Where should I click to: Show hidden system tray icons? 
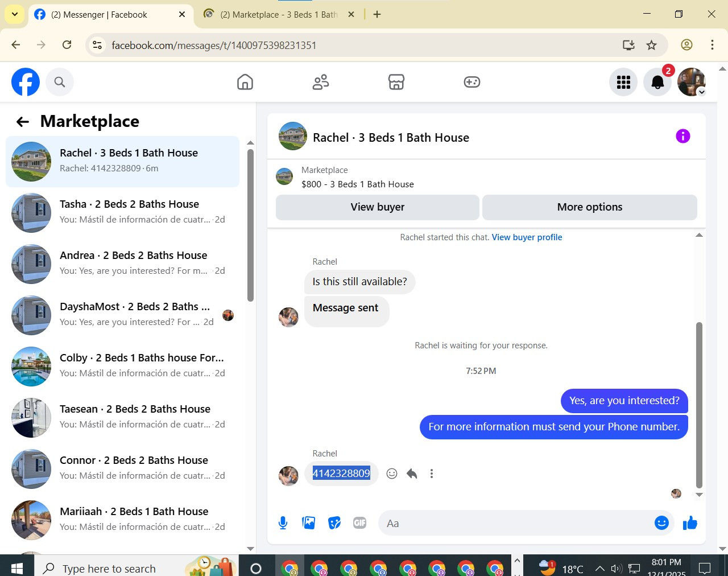(599, 568)
